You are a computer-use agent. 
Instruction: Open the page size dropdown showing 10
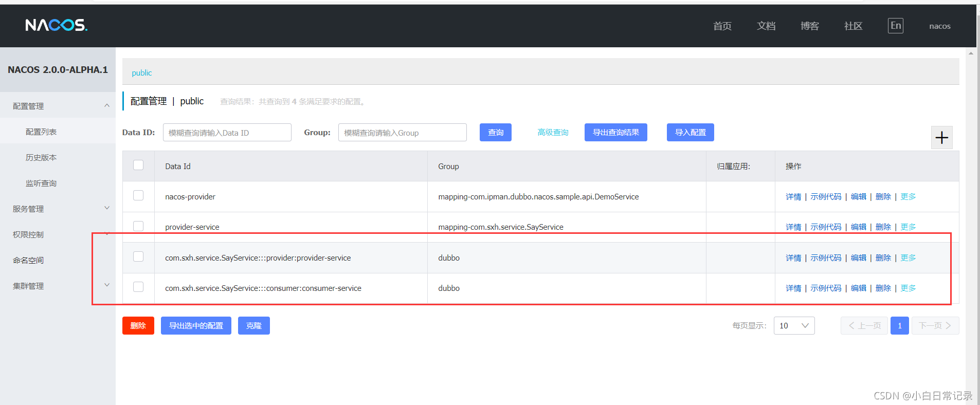tap(794, 326)
